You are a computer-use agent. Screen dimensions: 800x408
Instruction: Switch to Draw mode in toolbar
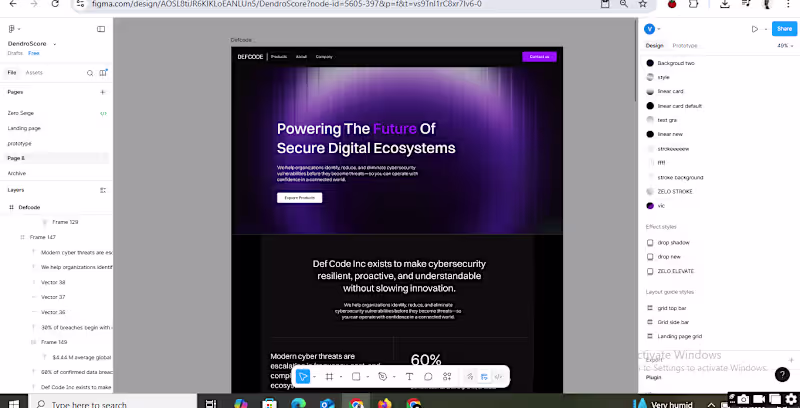pyautogui.click(x=470, y=377)
